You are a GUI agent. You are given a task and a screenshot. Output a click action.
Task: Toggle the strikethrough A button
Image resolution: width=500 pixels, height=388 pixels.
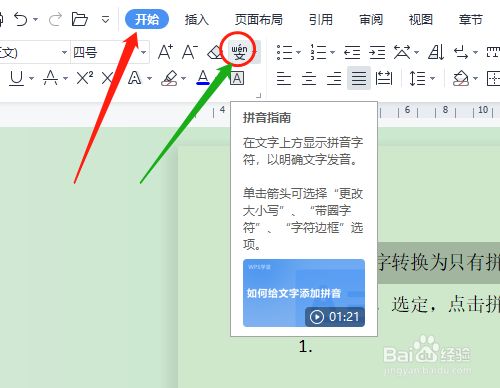[x=51, y=78]
